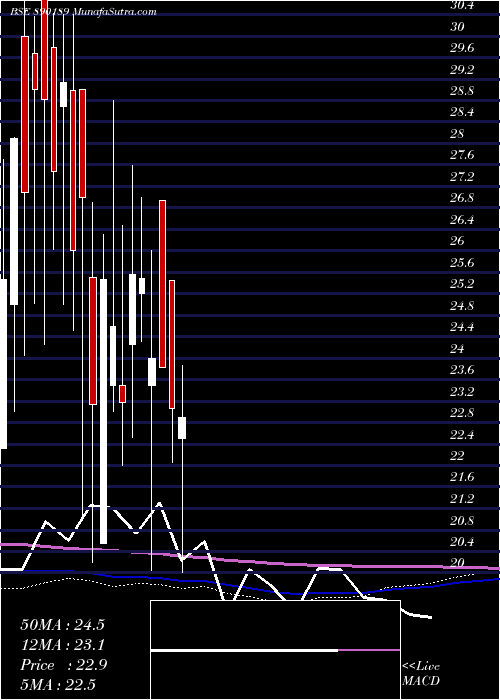This screenshot has width=500, height=700.
Task: Click the 24.4 axis label
Action: (462, 327)
